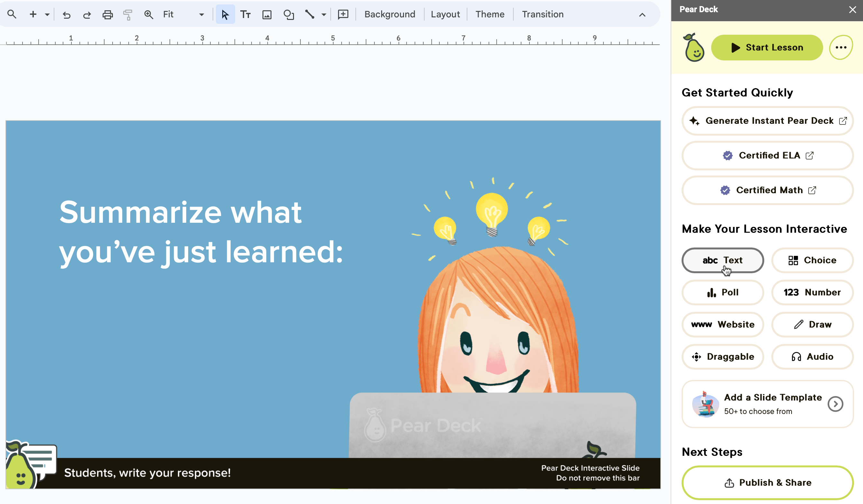The height and width of the screenshot is (504, 863).
Task: Add a Draw response question
Action: [812, 325]
